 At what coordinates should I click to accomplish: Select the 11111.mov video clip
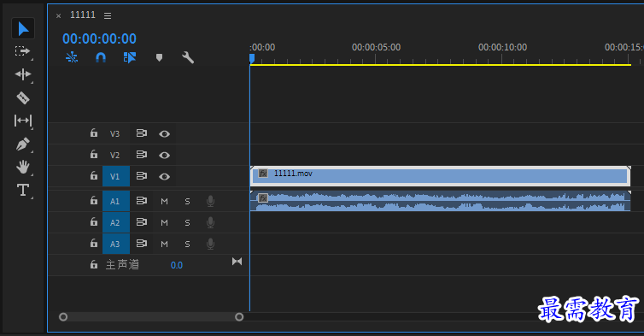click(440, 176)
